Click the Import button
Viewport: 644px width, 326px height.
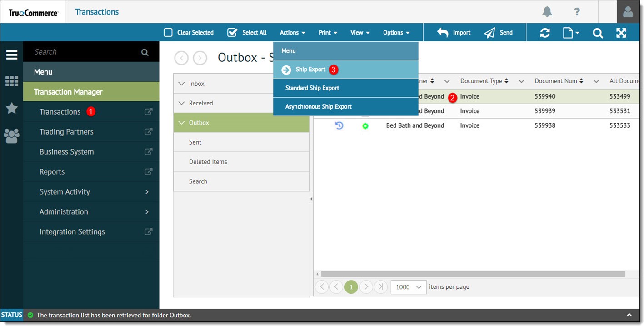(x=454, y=32)
